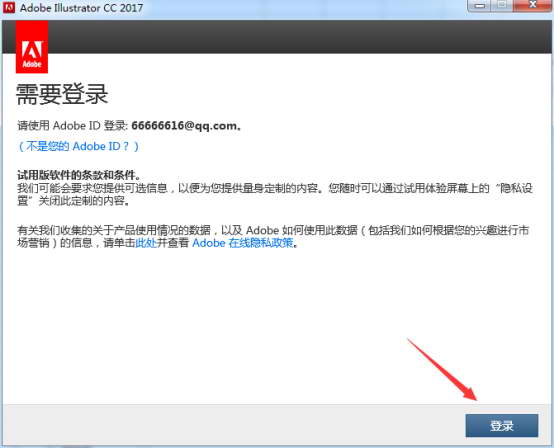
Task: Close the Adobe Illustrator CC 2017 window
Action: coord(533,6)
